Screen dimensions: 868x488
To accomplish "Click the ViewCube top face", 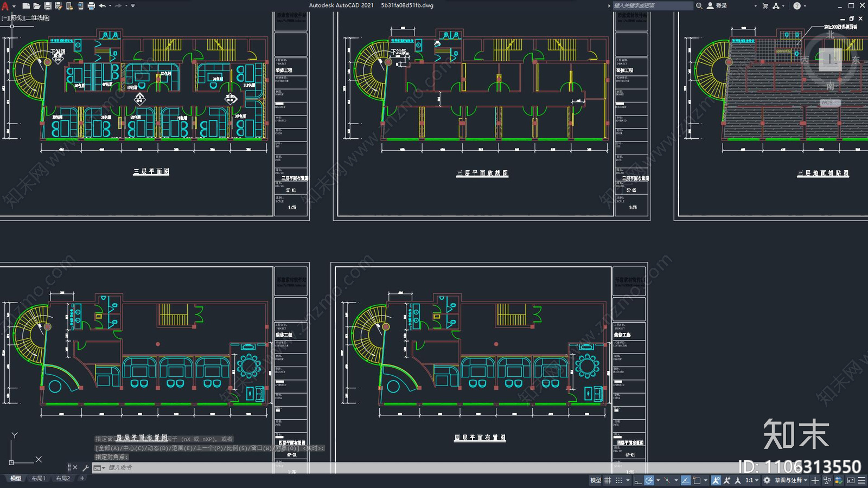I will tap(830, 59).
